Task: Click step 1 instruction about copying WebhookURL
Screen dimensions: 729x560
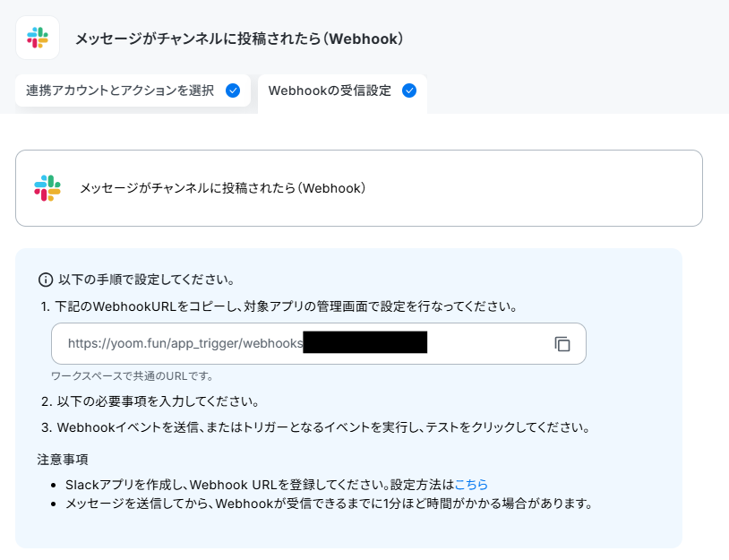Action: click(x=279, y=306)
